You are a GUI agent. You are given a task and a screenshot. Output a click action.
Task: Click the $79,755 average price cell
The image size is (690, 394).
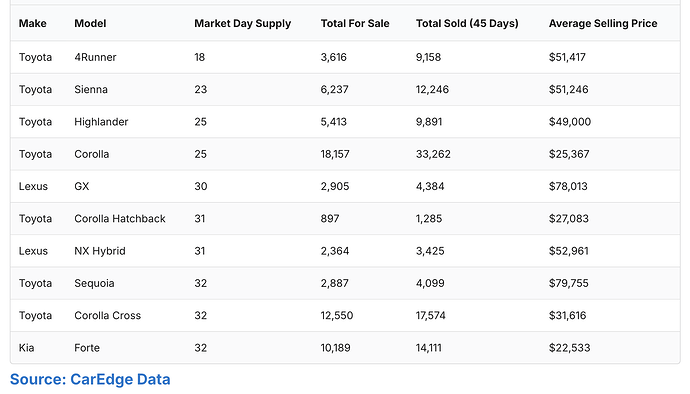pyautogui.click(x=569, y=283)
